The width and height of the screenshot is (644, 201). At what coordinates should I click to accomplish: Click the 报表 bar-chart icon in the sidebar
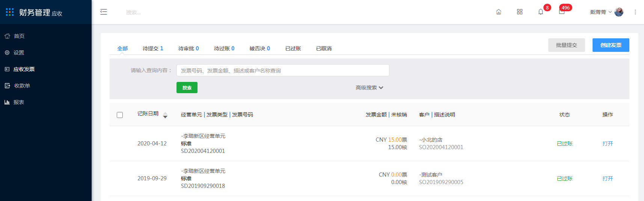pos(7,102)
